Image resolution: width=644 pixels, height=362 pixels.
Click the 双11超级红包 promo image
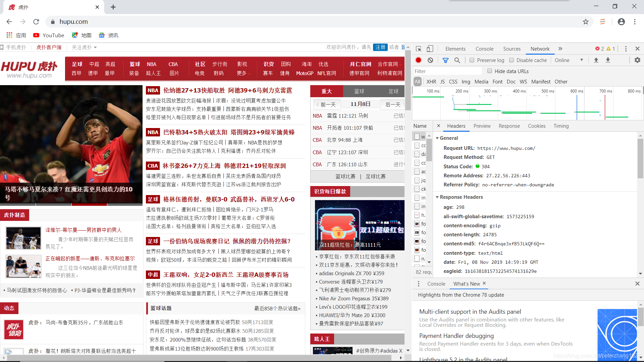coord(360,225)
